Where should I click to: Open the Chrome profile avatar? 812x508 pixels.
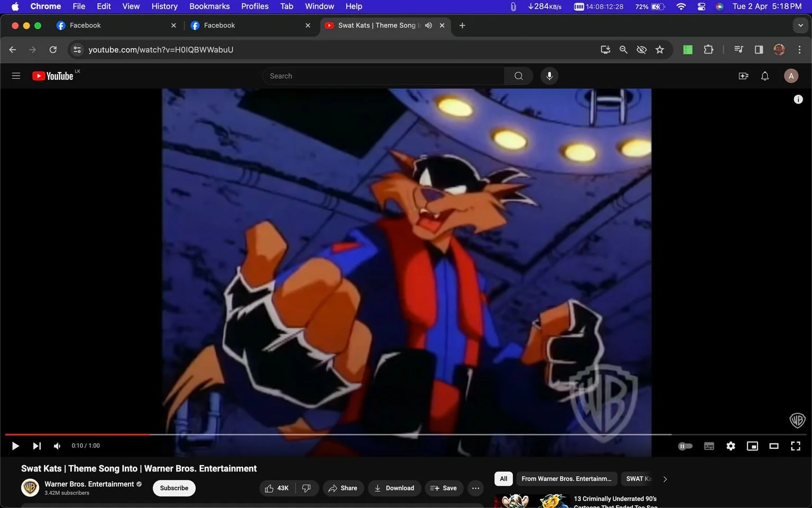click(x=779, y=50)
